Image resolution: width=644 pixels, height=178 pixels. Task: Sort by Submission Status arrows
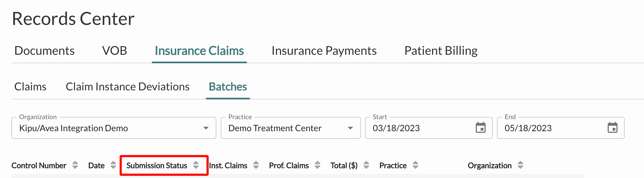(196, 165)
